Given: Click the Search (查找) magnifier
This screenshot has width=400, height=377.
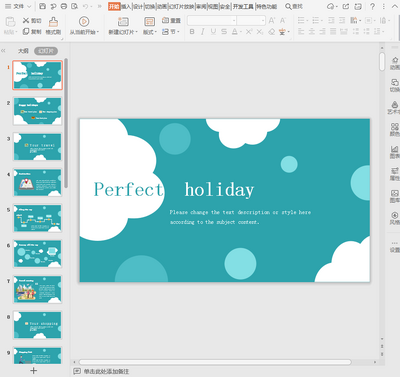Looking at the screenshot, I should (288, 6).
